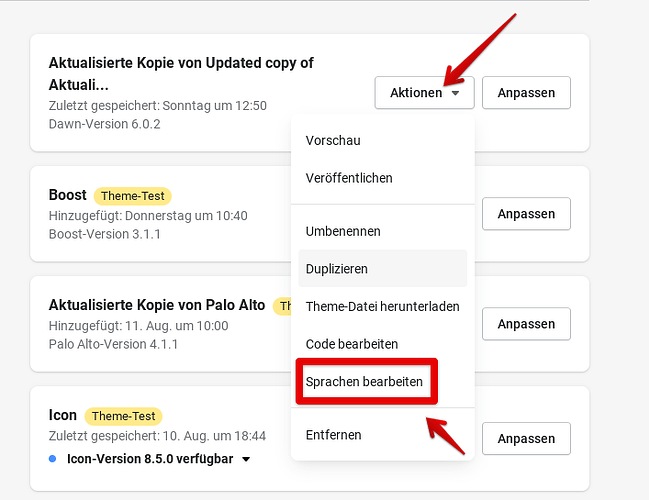Screen dimensions: 649x500
Task: Click the Aktionen caret arrow icon
Action: point(455,93)
